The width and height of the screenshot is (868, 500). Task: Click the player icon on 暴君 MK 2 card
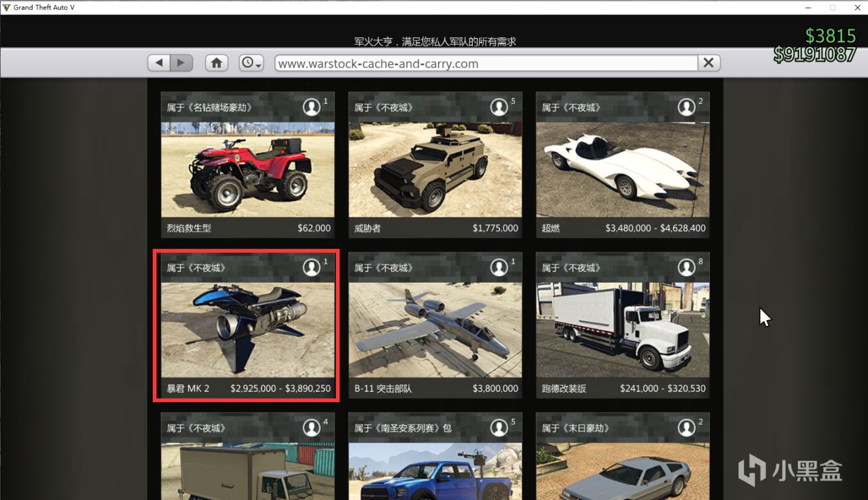point(312,268)
